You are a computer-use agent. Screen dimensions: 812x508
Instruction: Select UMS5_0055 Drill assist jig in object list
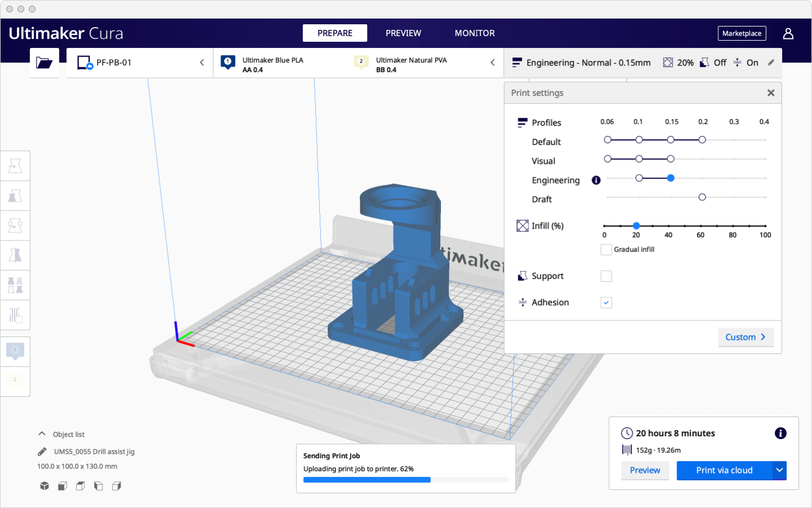tap(94, 452)
